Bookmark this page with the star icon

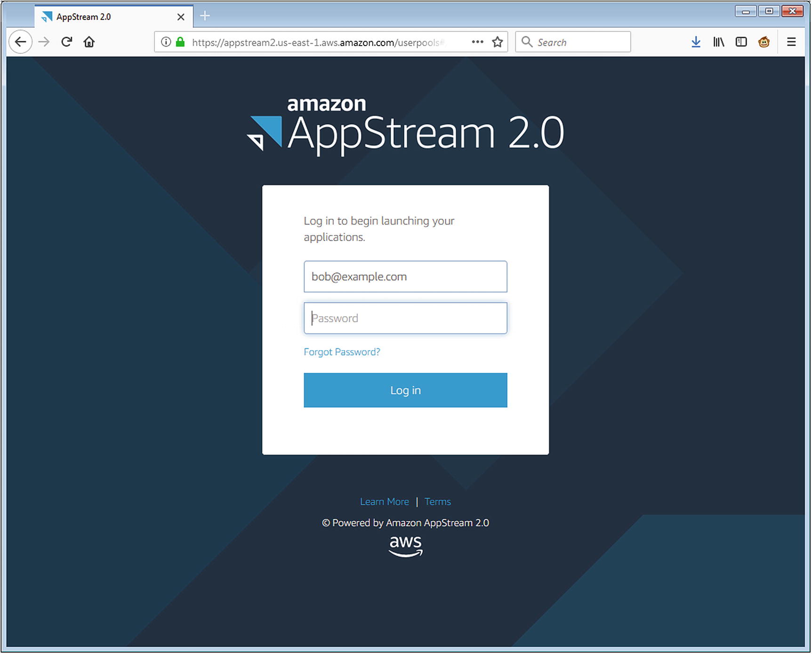click(498, 42)
